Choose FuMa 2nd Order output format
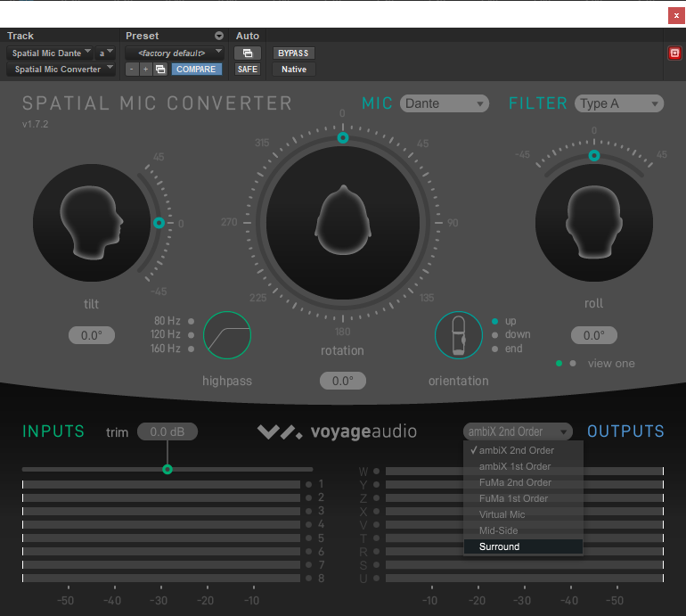The height and width of the screenshot is (616, 686). click(x=523, y=482)
